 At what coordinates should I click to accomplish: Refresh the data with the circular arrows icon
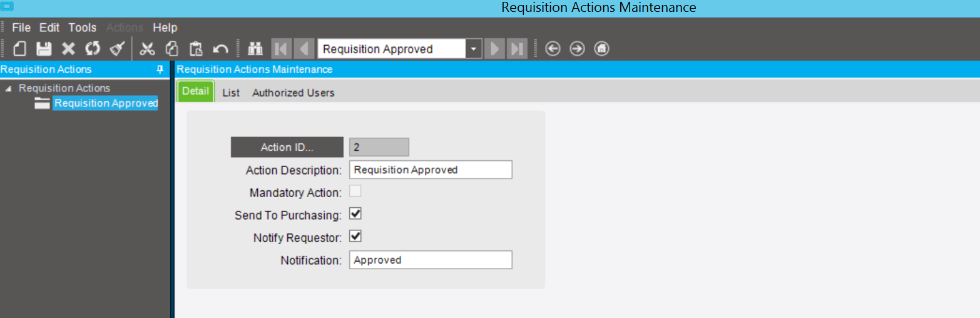point(93,49)
